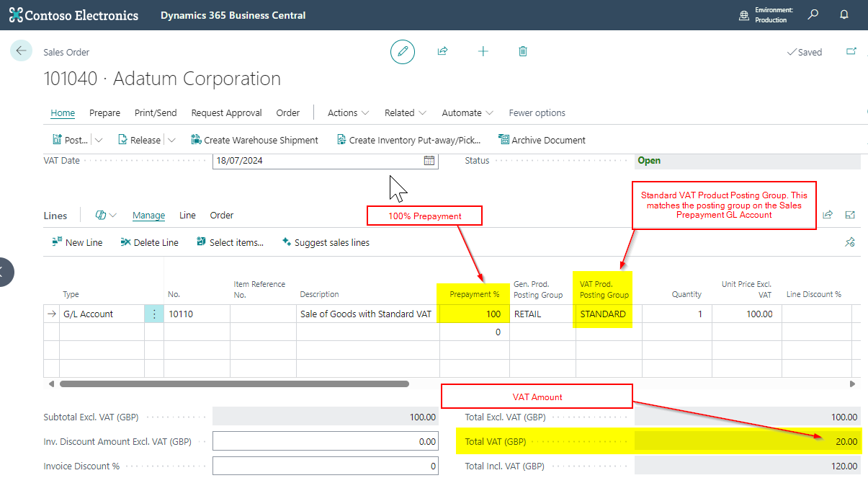Open the row options three-dot menu
Image resolution: width=868 pixels, height=478 pixels.
pyautogui.click(x=154, y=314)
